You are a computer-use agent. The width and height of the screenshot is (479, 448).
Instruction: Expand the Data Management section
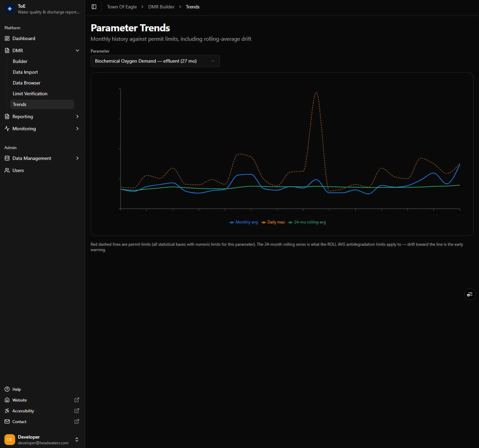[x=42, y=158]
